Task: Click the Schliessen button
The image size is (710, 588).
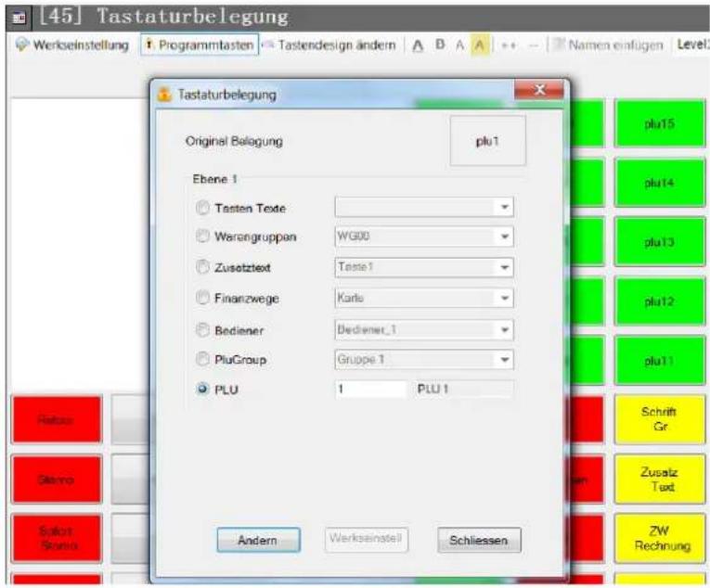Action: [479, 540]
